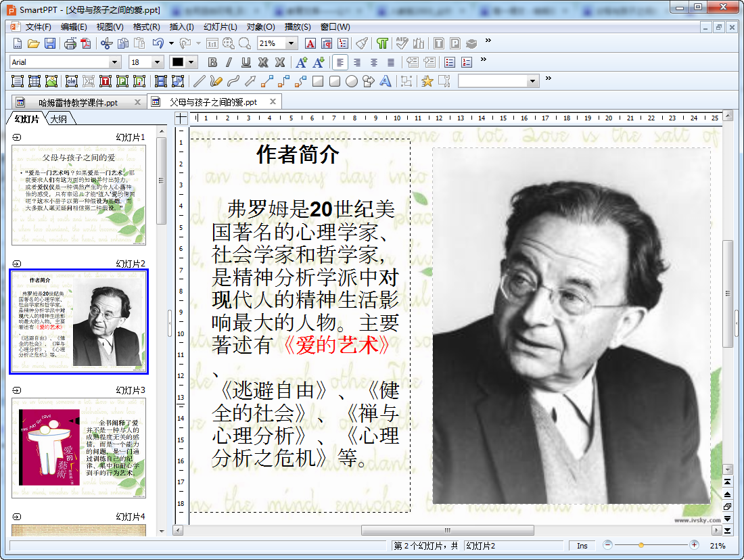Click the Format Paintbrush icon

tap(362, 44)
